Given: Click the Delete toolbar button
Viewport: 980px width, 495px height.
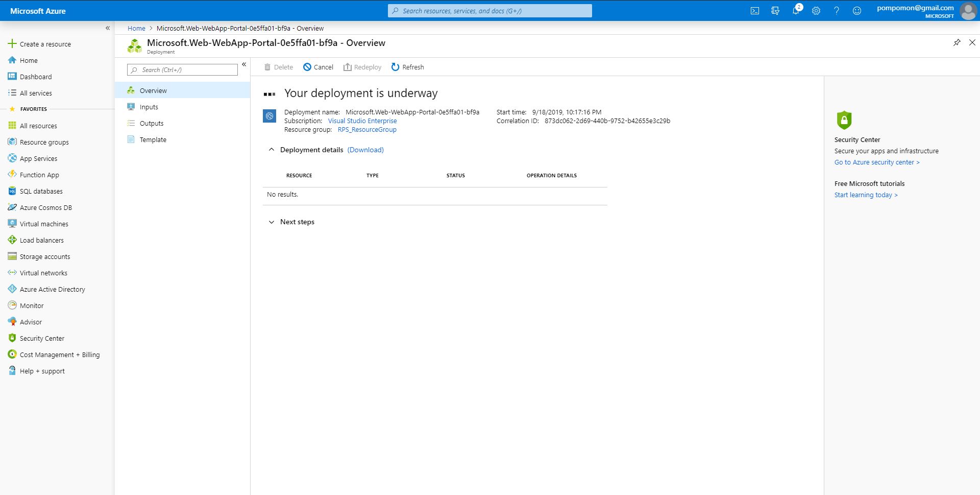Looking at the screenshot, I should click(x=278, y=67).
